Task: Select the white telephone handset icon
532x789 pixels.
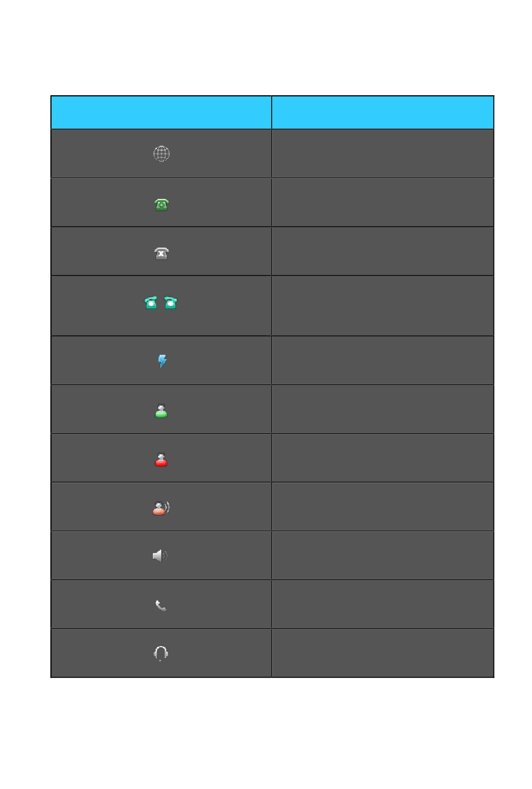Action: click(x=161, y=605)
